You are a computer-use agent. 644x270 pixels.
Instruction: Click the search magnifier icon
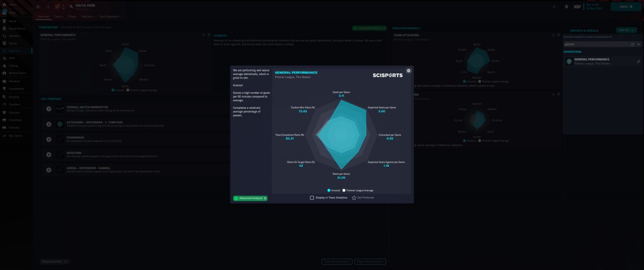pos(71,7)
